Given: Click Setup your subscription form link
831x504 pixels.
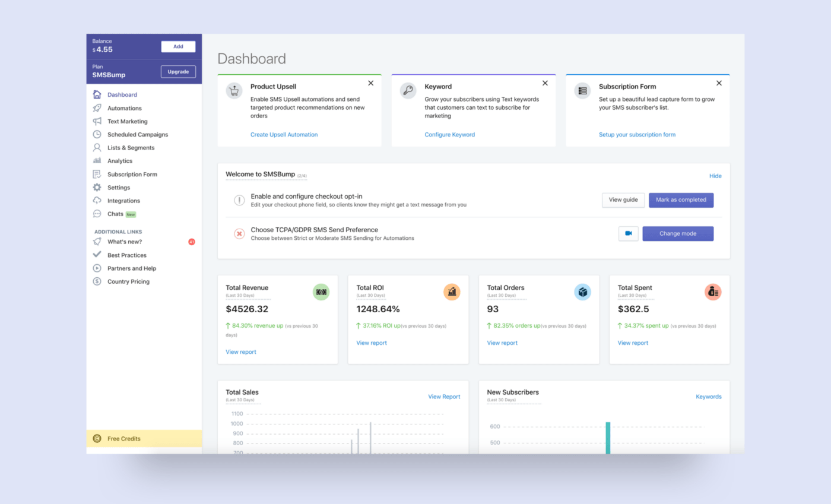Looking at the screenshot, I should pos(637,135).
